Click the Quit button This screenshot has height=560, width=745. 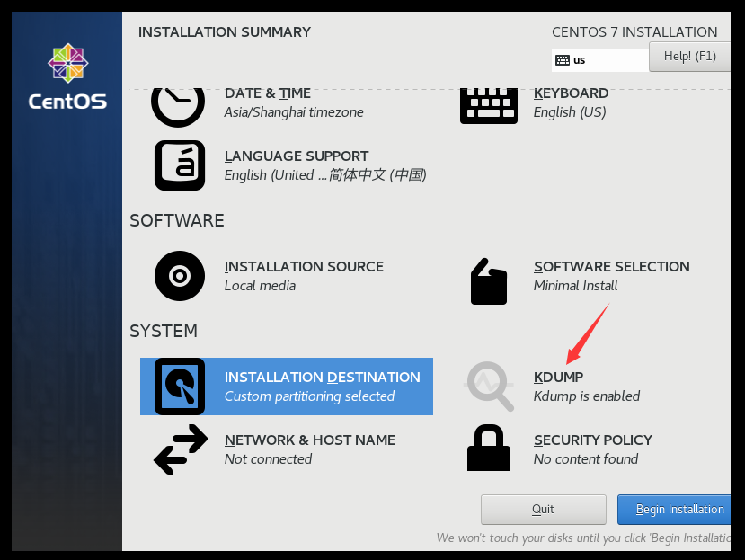(x=543, y=509)
